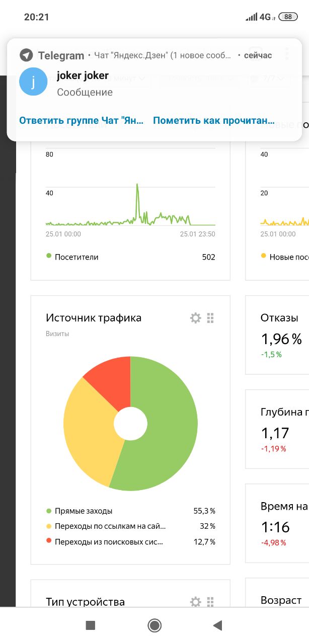Click the -1,5 % change under Отказы
Screen dimensions: 309x644
point(271,354)
